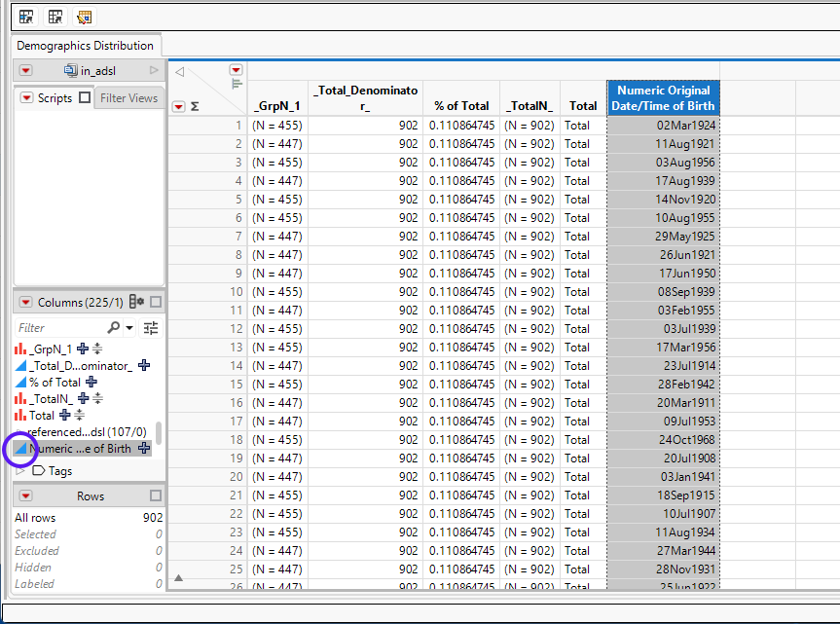Image resolution: width=840 pixels, height=624 pixels.
Task: Click the in_adsl data table icon
Action: 71,70
